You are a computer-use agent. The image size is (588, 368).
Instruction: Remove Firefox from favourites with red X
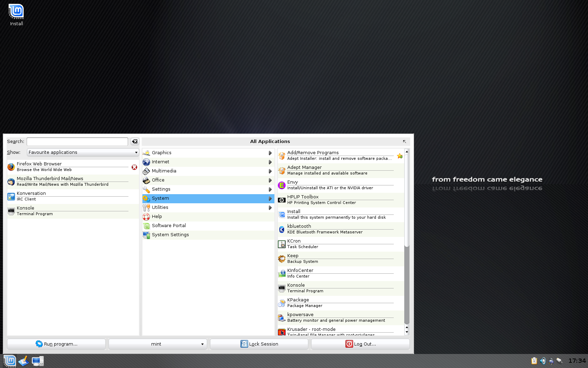134,167
